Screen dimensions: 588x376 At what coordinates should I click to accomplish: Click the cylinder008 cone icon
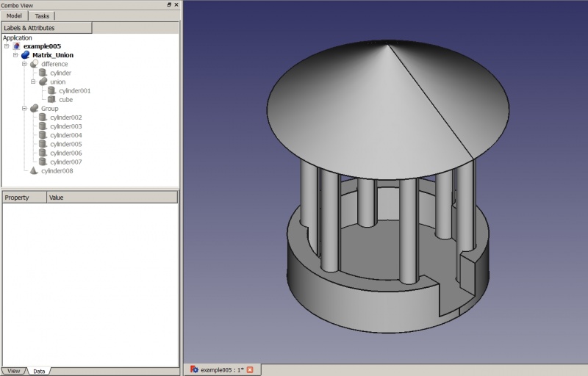pos(34,171)
